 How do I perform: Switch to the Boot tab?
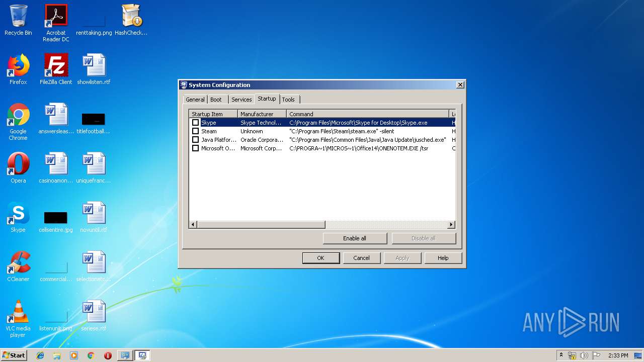coord(216,100)
